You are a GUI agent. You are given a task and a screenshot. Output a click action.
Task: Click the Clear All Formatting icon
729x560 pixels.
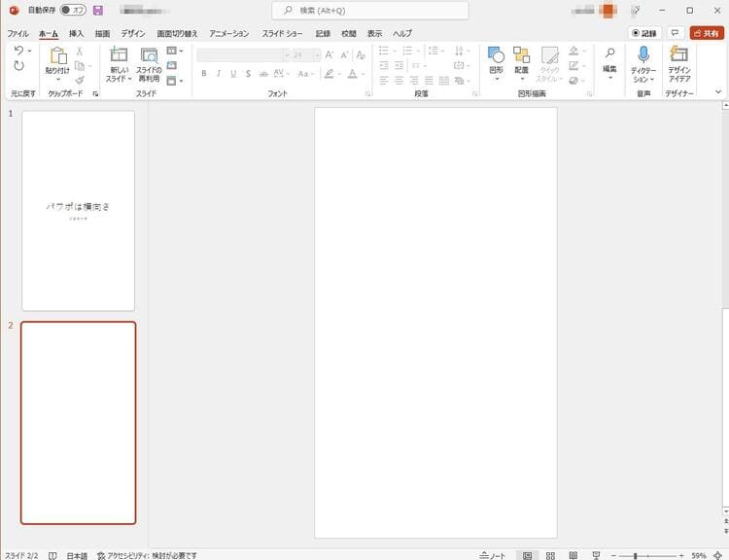361,55
